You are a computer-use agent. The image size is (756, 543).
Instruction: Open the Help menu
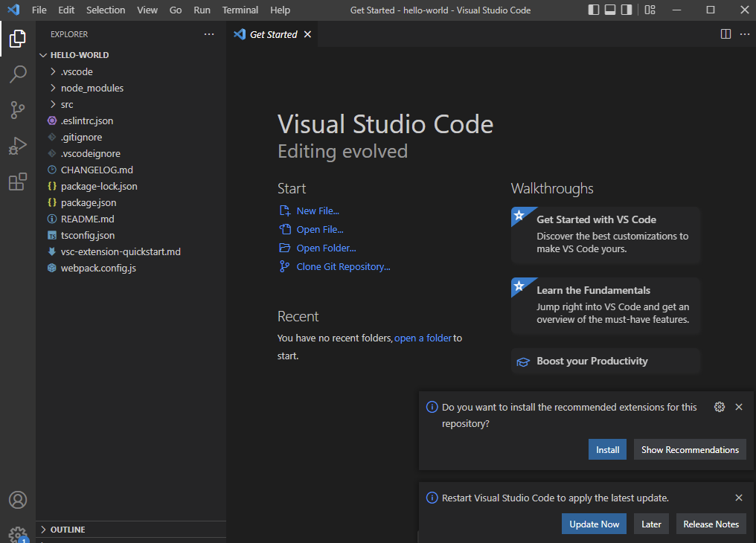(280, 10)
